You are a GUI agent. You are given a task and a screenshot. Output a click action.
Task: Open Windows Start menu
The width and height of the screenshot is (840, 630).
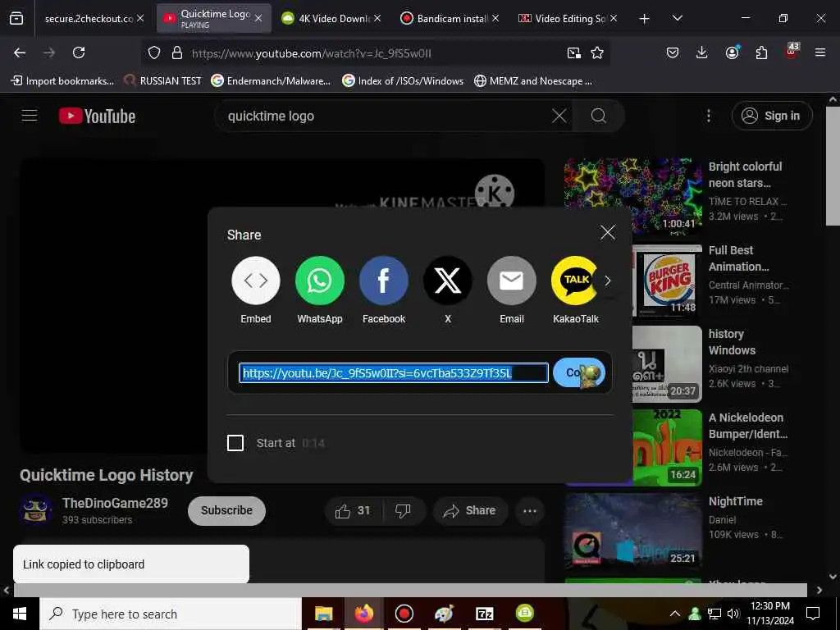point(20,614)
